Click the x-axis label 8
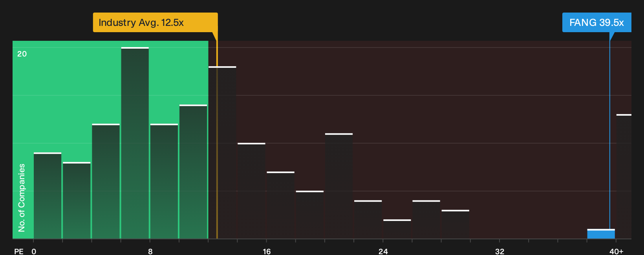Image resolution: width=644 pixels, height=255 pixels. (150, 251)
